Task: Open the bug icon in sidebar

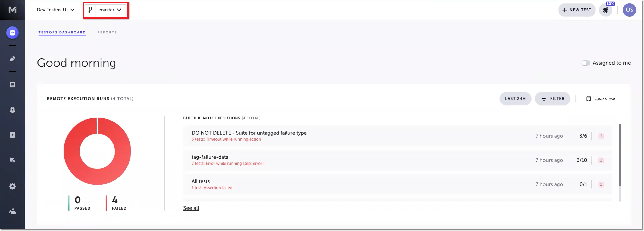Action: 12,110
